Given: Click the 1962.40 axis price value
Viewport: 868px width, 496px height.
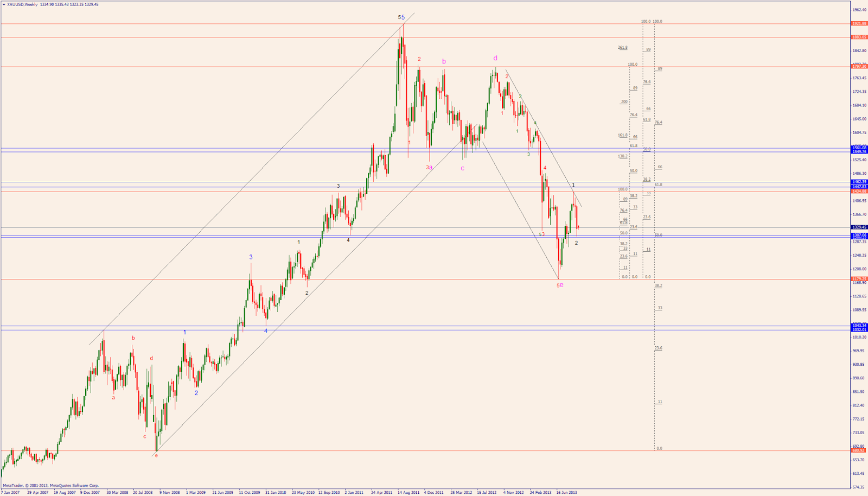Looking at the screenshot, I should pos(859,10).
